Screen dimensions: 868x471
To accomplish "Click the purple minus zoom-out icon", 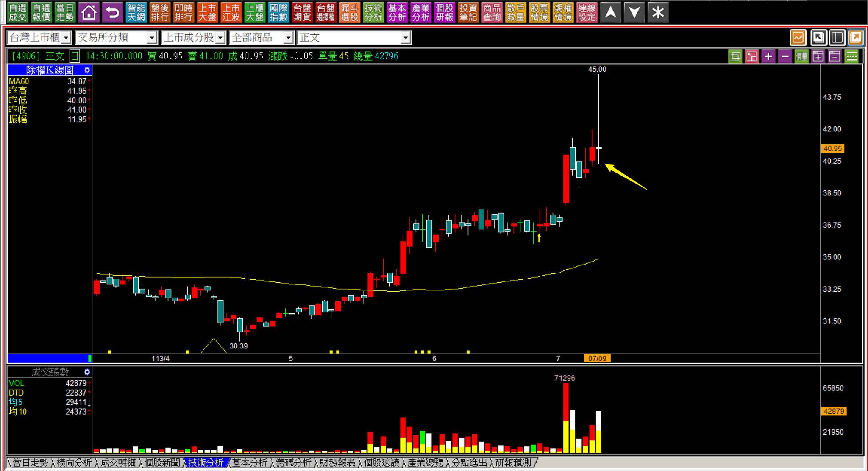I will [x=785, y=56].
